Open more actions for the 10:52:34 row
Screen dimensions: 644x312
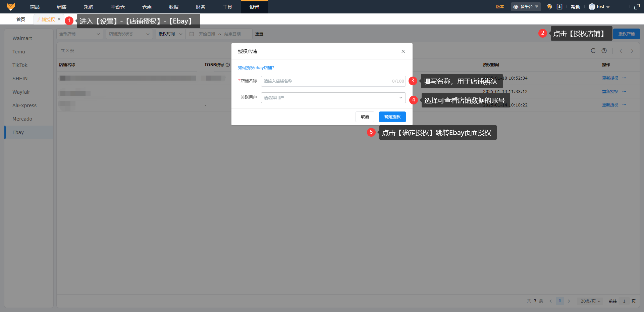tap(624, 78)
